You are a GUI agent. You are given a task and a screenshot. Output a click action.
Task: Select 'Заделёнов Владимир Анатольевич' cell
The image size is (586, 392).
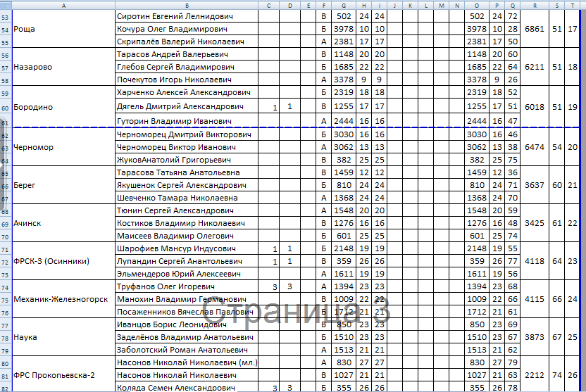click(187, 338)
